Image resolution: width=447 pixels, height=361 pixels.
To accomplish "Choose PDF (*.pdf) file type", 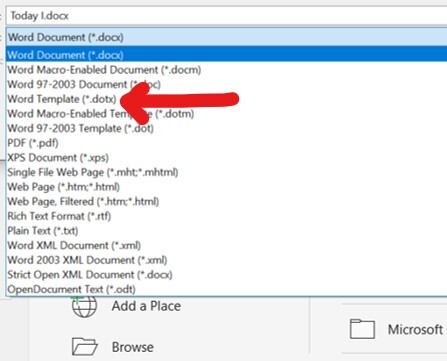I will click(33, 143).
